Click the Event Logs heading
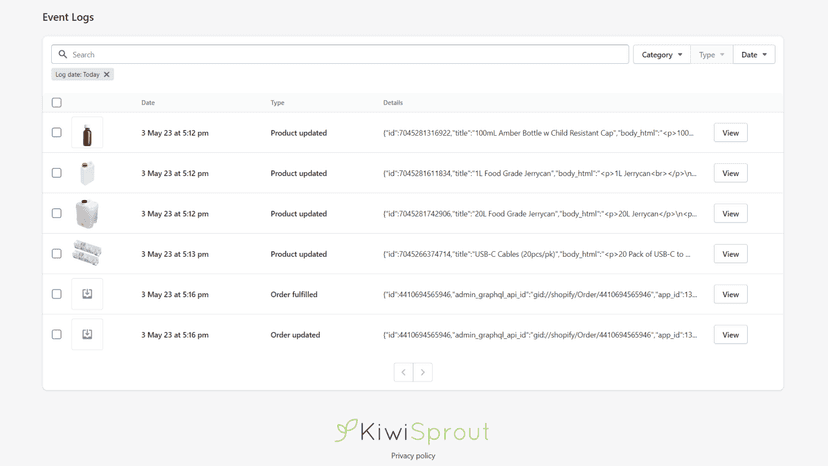Viewport: 828px width, 466px height. point(68,17)
